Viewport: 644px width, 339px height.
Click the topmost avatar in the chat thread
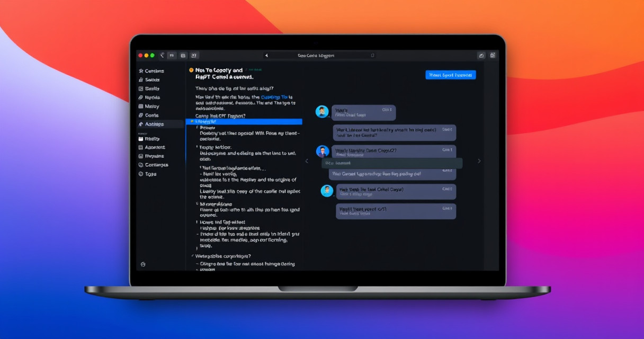(x=322, y=111)
